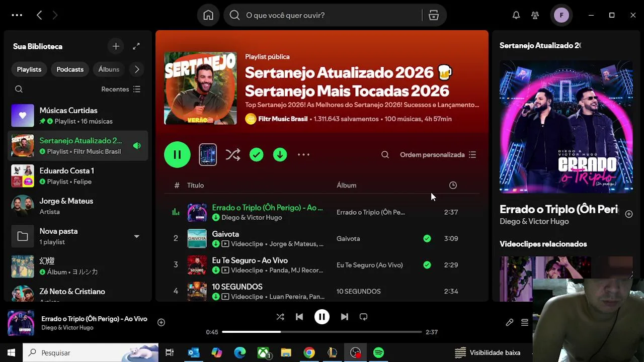The width and height of the screenshot is (644, 362).
Task: Sort by duration clock column icon
Action: 453,186
